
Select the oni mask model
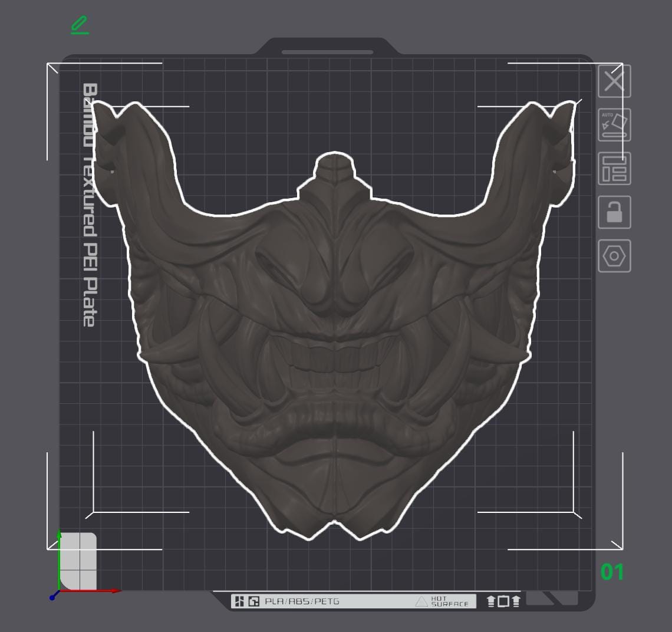pyautogui.click(x=334, y=343)
